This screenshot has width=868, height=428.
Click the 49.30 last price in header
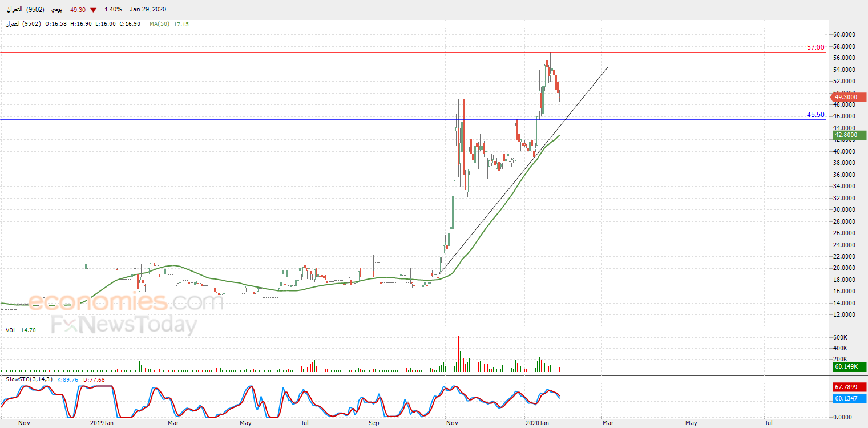pyautogui.click(x=78, y=10)
